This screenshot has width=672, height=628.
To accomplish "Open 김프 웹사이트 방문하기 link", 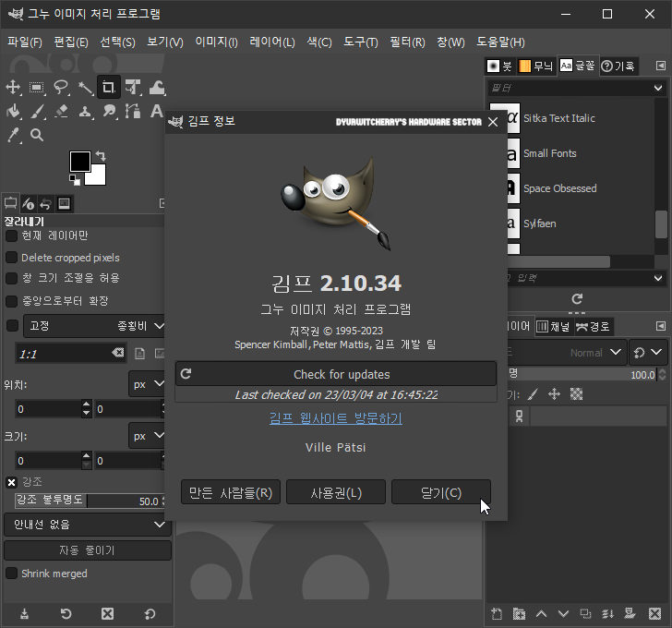I will coord(336,418).
